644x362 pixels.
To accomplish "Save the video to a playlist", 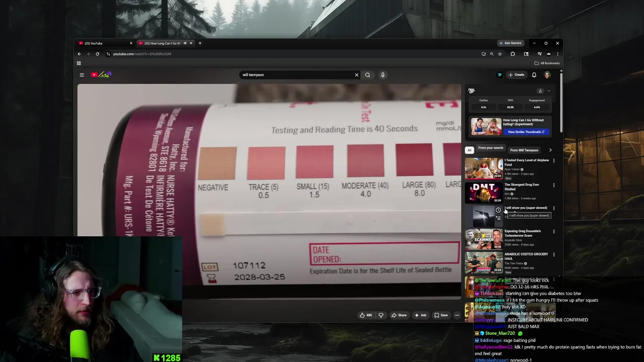I will 441,315.
